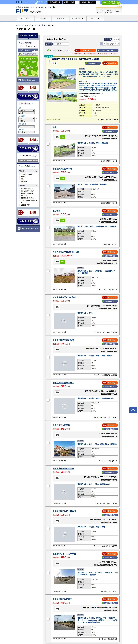Toggle the 南側道路 checkbox
Image resolution: width=138 pixels, height=644 pixels.
pos(20,182)
